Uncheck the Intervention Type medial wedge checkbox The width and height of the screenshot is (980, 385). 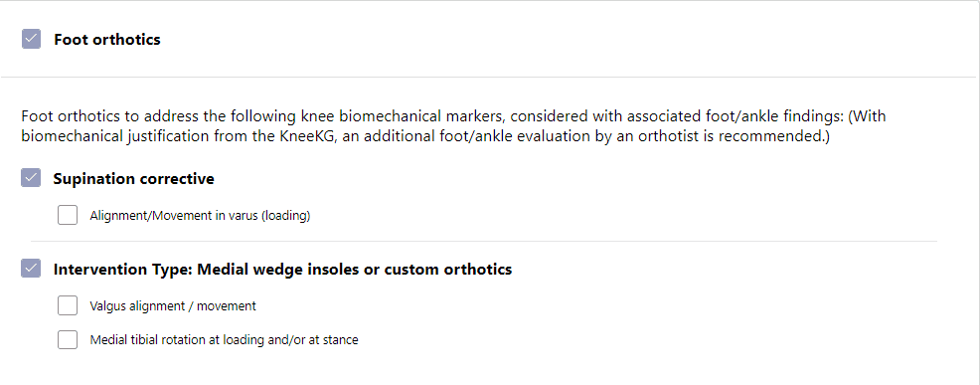pos(31,268)
